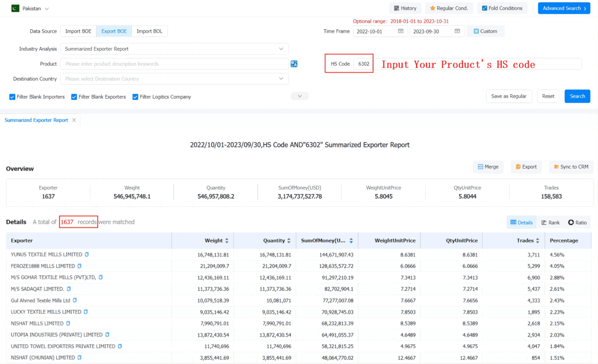Viewport: 598px width, 364px height.
Task: Click Fold Conditions button
Action: [502, 8]
